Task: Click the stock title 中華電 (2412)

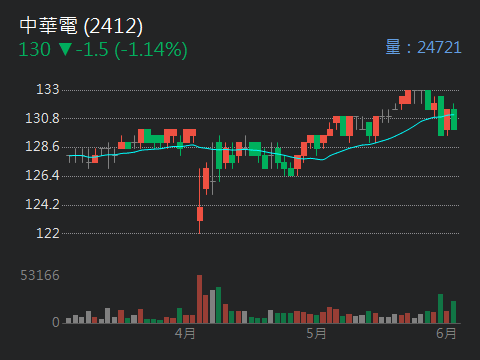Action: coord(81,26)
